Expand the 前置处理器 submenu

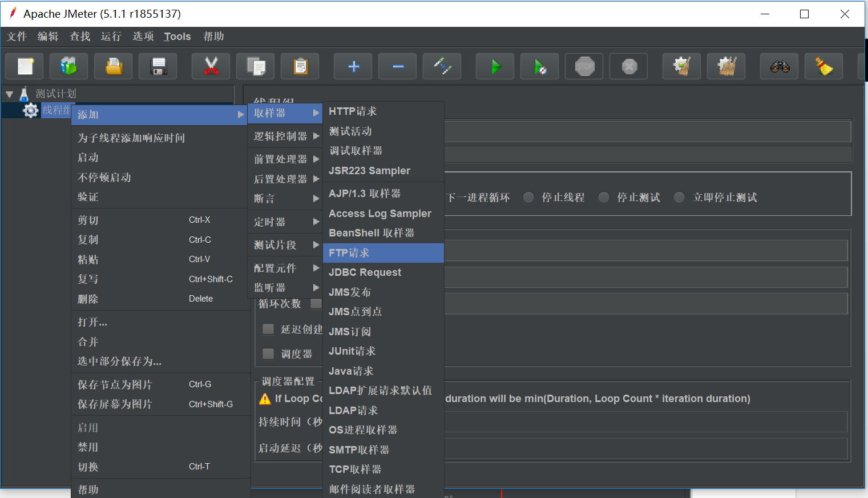[285, 159]
